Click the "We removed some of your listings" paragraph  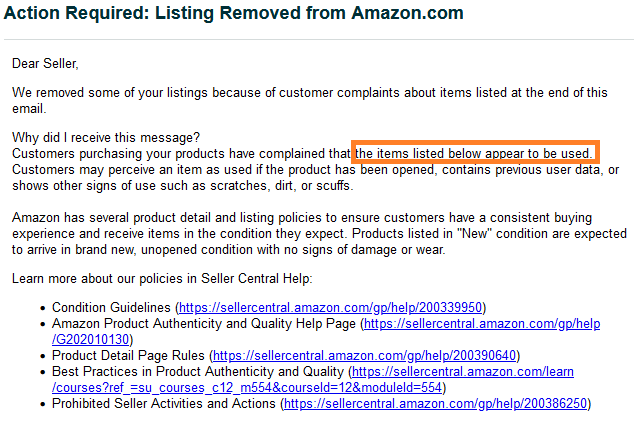pyautogui.click(x=300, y=92)
